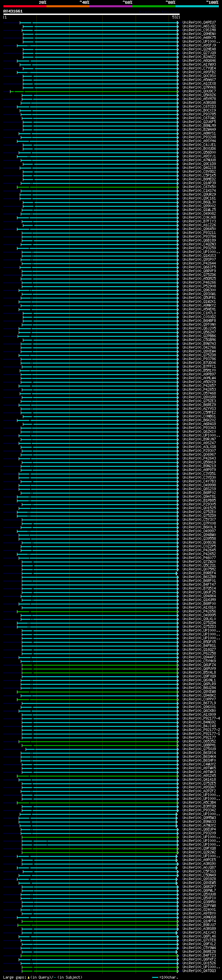Open the hit UniRef100_C5MFE2
Screen dimensions: 222x980
point(199,412)
